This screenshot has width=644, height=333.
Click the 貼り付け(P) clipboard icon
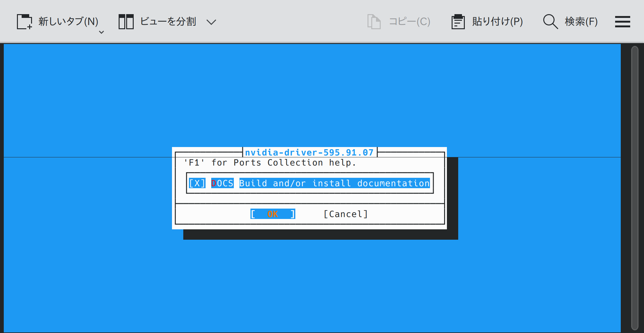(458, 22)
